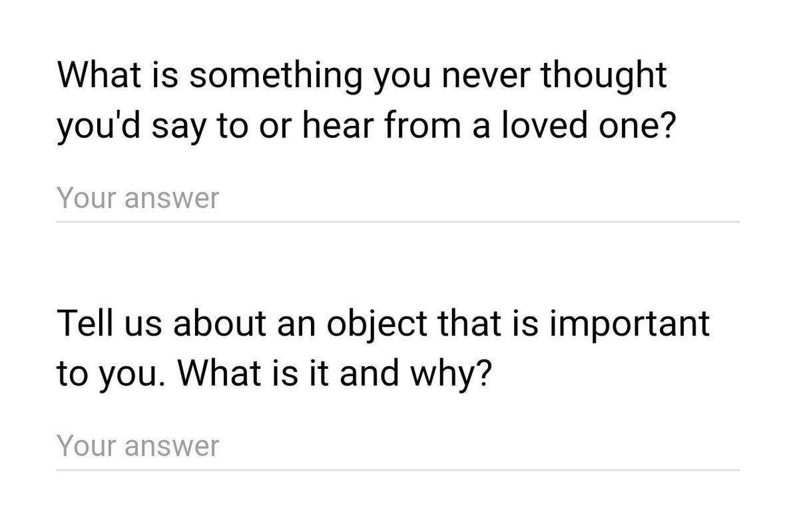Viewport: 799px width, 532px height.
Task: Click the second "Your answer" input field
Action: point(397,446)
